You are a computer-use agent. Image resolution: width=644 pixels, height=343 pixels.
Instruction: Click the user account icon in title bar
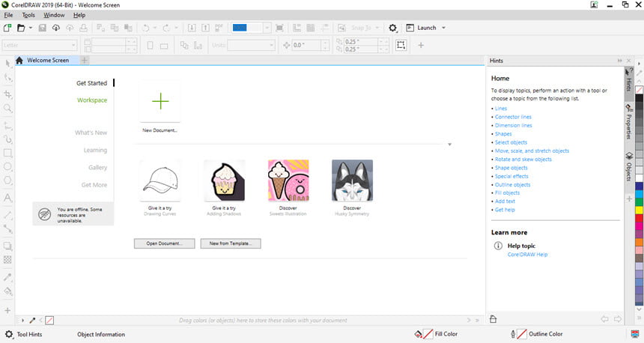tap(595, 5)
